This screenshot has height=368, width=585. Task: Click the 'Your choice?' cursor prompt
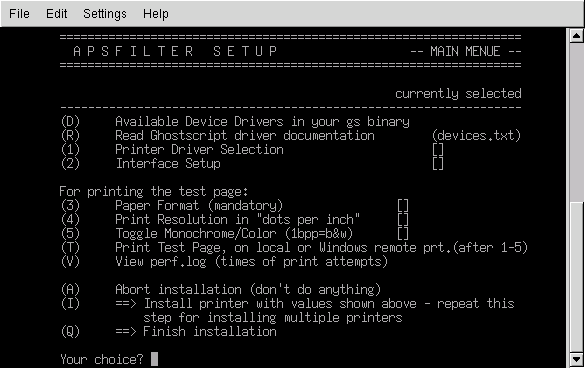click(x=154, y=359)
